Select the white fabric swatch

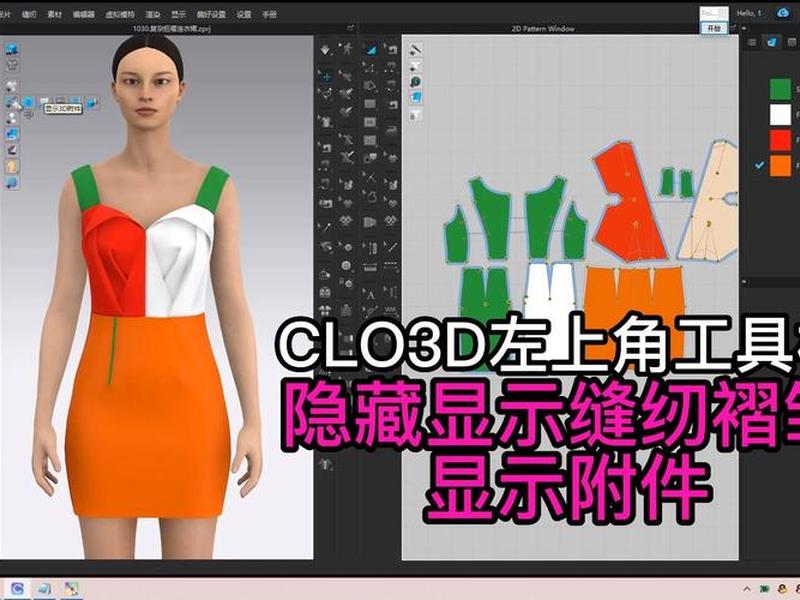pyautogui.click(x=780, y=114)
